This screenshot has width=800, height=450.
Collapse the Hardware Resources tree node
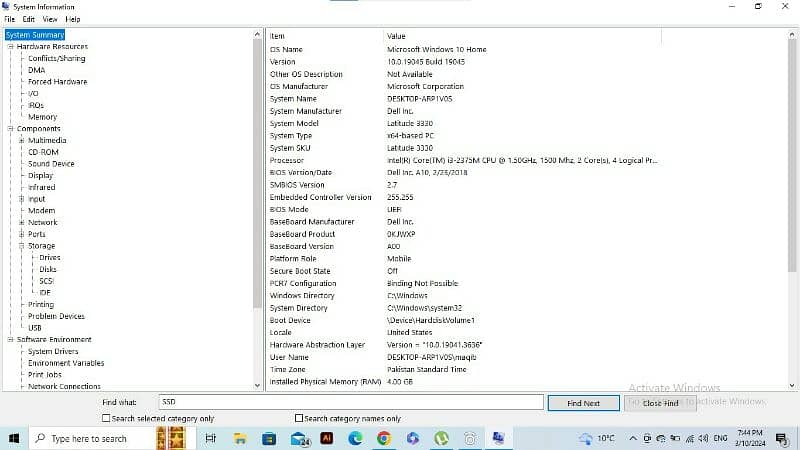pyautogui.click(x=10, y=47)
